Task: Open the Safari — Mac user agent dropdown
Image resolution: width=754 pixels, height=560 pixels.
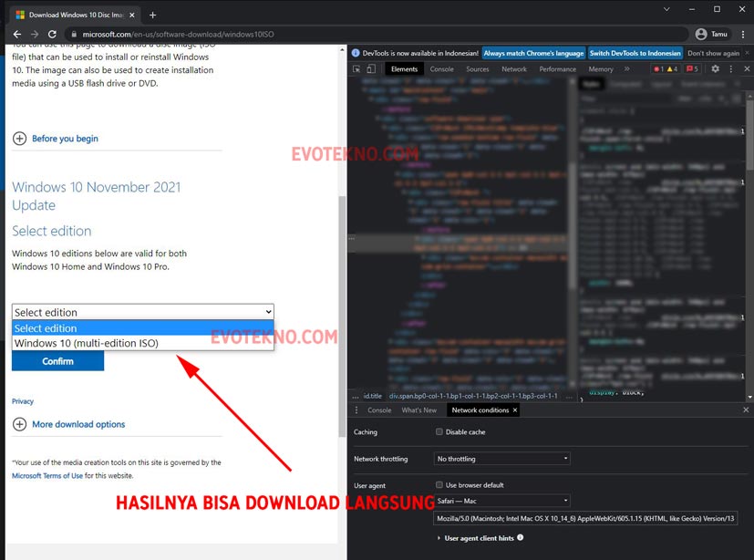Action: click(x=502, y=501)
